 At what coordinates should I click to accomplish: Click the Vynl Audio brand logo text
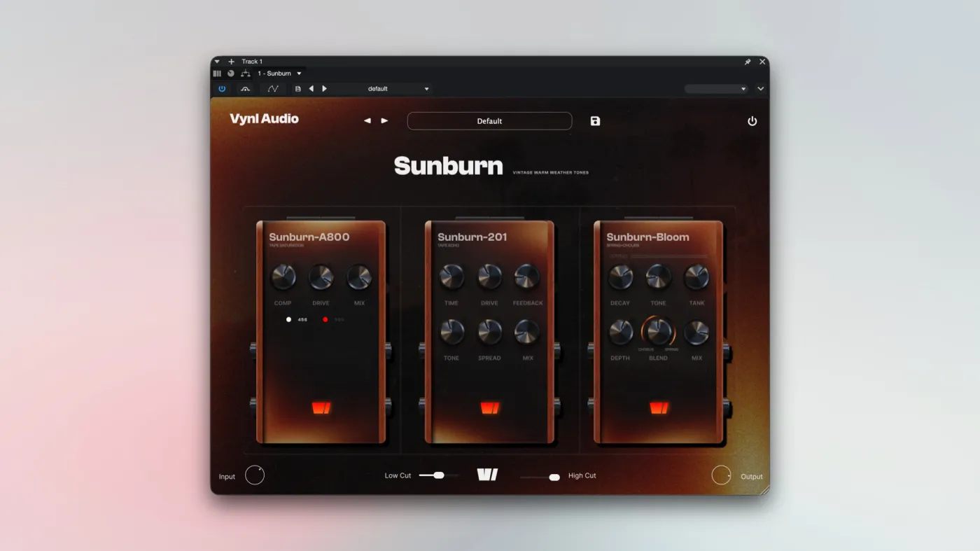[264, 119]
